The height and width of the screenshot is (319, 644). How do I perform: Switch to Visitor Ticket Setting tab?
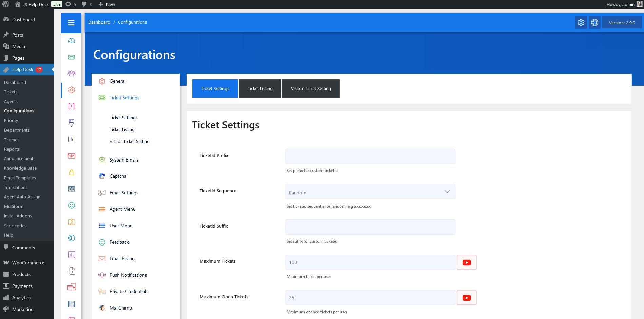[x=311, y=88]
